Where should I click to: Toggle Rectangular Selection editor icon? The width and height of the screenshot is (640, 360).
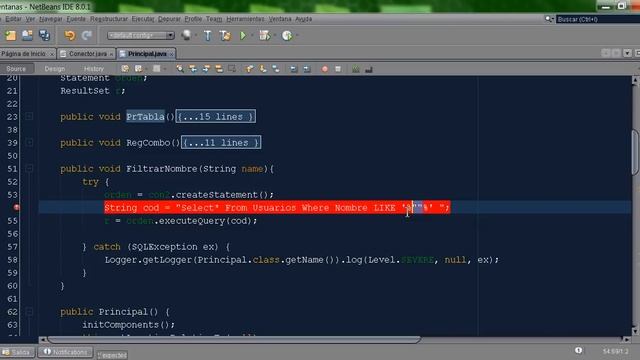coord(232,69)
